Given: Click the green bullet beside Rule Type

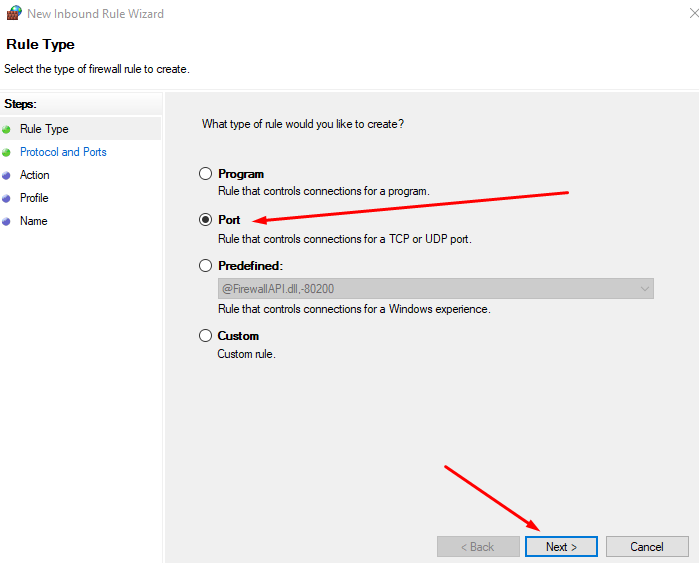Looking at the screenshot, I should point(7,129).
